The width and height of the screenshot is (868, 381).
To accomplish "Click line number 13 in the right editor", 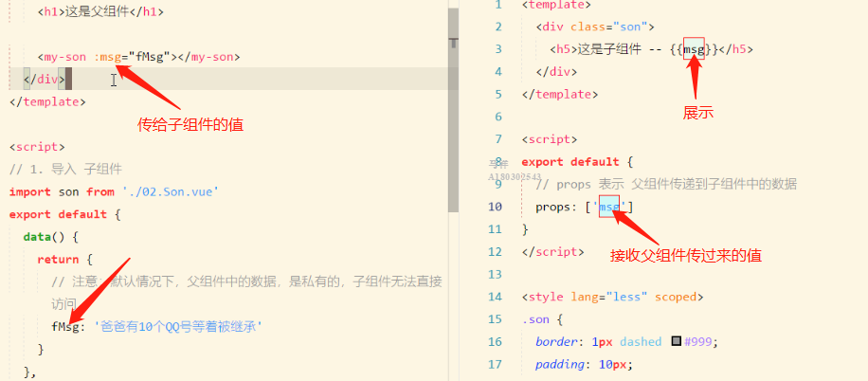I will click(x=495, y=274).
